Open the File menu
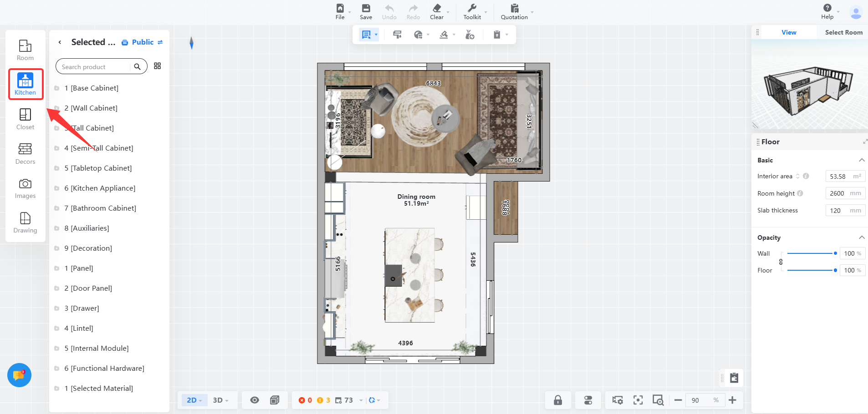The width and height of the screenshot is (868, 414). pos(340,11)
